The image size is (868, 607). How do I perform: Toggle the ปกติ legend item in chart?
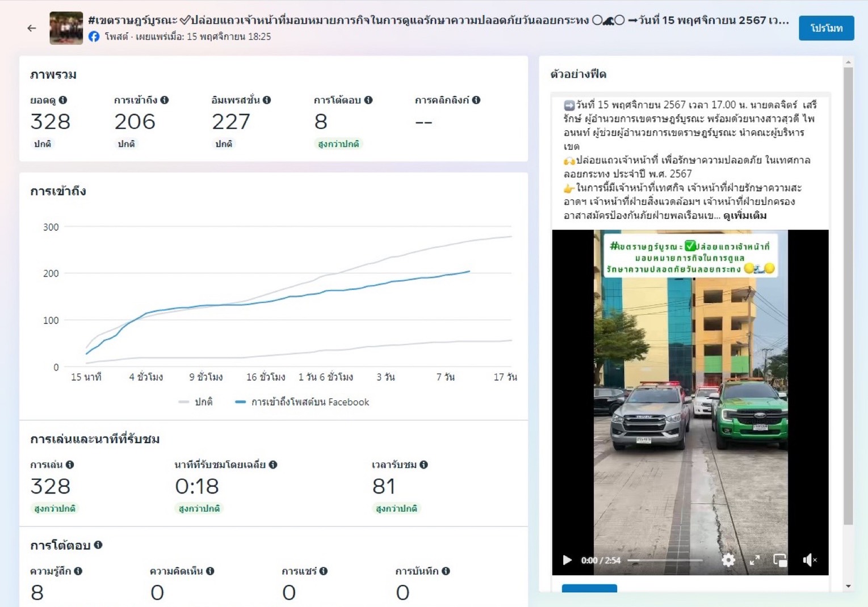[196, 402]
